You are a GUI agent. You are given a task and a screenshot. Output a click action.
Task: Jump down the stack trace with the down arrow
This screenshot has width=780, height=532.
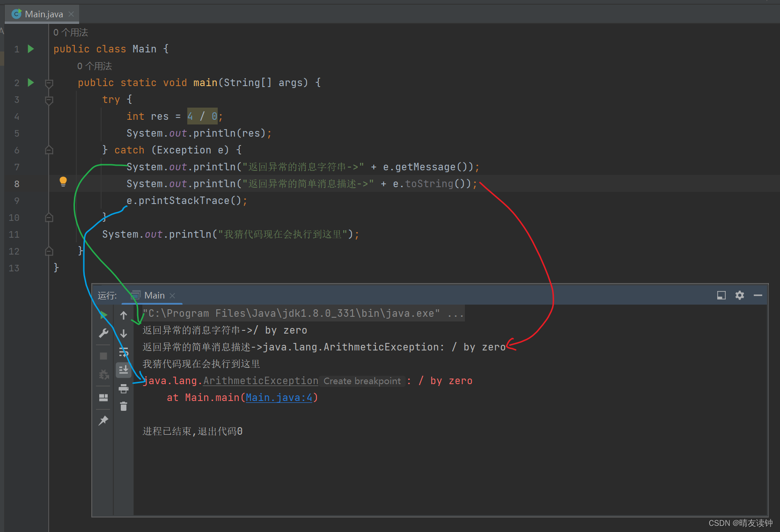coord(123,333)
